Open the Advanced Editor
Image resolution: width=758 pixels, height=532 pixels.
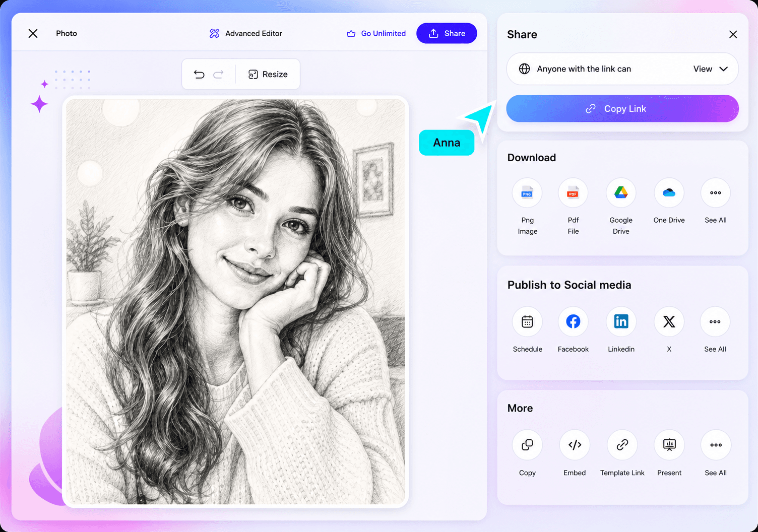pos(246,33)
